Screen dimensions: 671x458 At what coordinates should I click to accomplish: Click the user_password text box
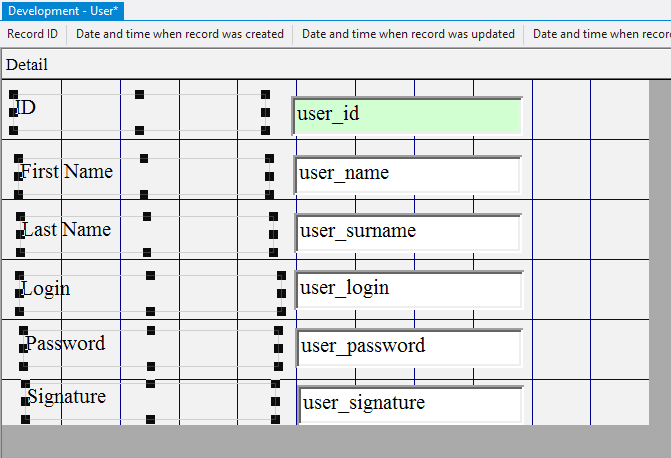coord(407,347)
